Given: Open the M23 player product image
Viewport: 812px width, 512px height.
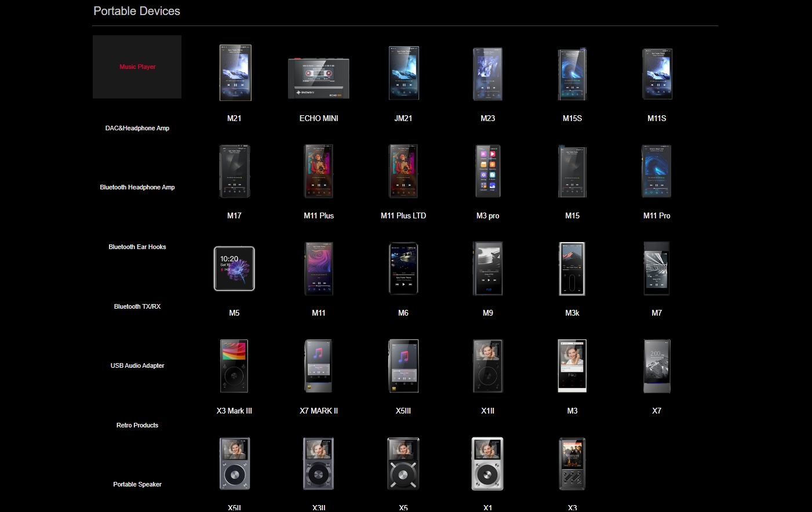Looking at the screenshot, I should (x=487, y=74).
